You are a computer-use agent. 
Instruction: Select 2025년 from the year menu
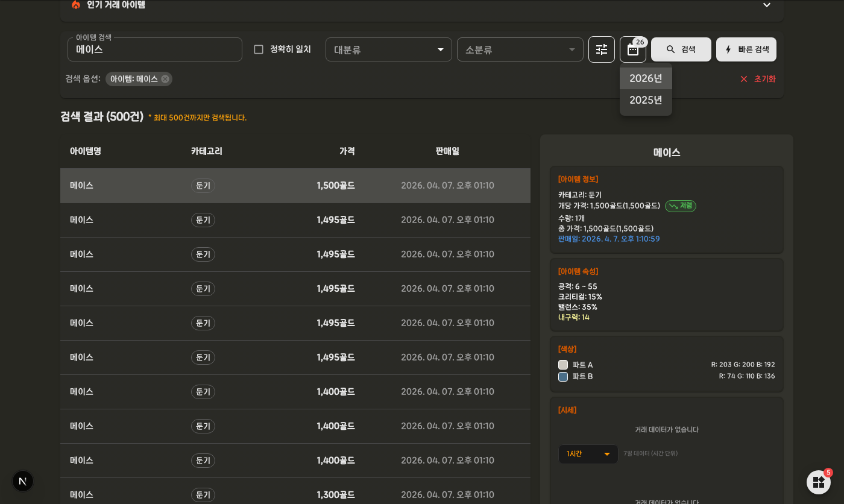pyautogui.click(x=646, y=100)
